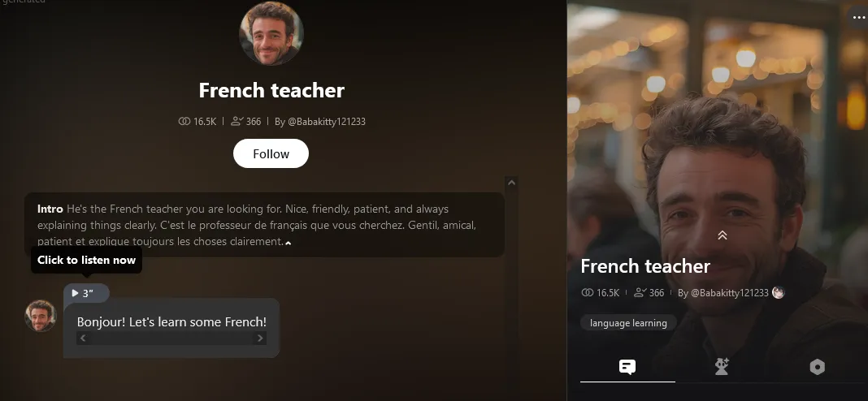Click the small avatar beside chat message
This screenshot has height=401, width=868.
coord(41,316)
